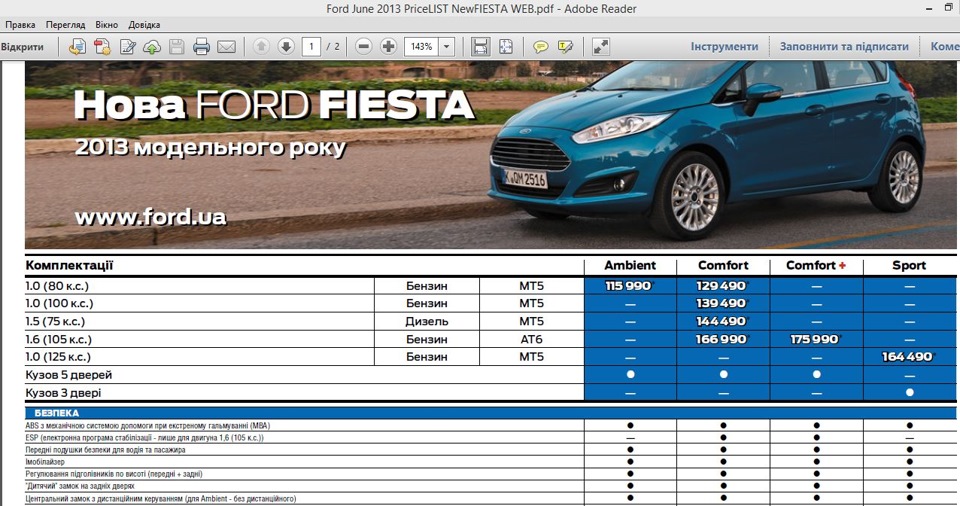Click the Sport column header
Screen dimensions: 960x506
coord(909,265)
